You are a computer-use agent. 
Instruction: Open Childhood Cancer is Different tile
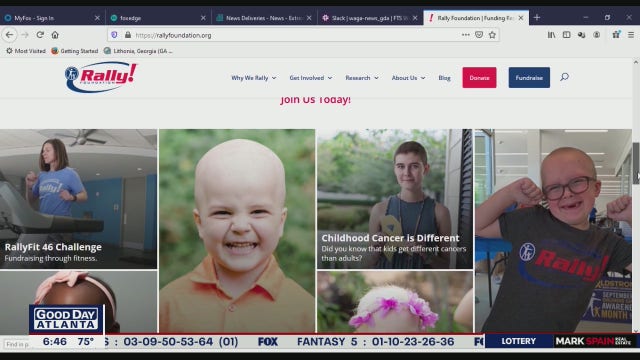pos(395,199)
